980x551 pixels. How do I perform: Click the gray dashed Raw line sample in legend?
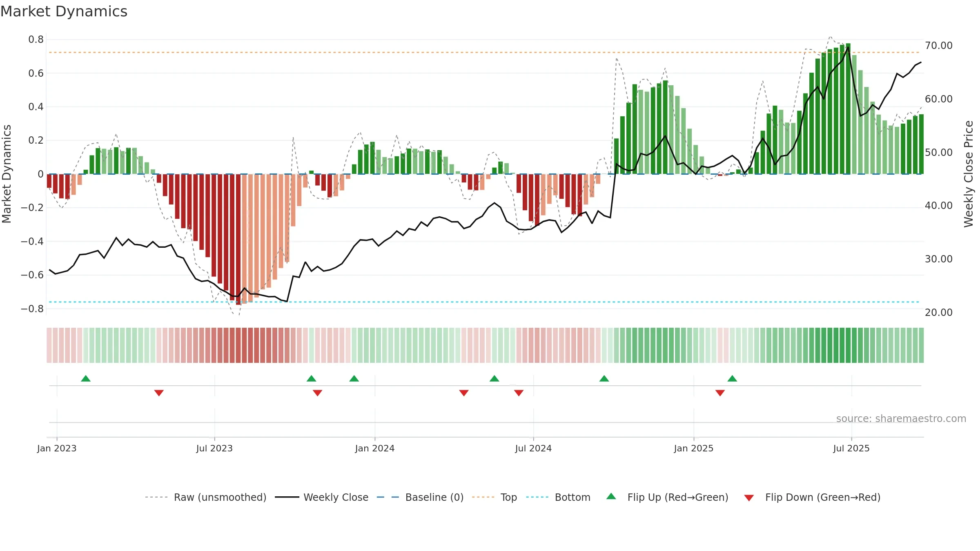[x=156, y=497]
